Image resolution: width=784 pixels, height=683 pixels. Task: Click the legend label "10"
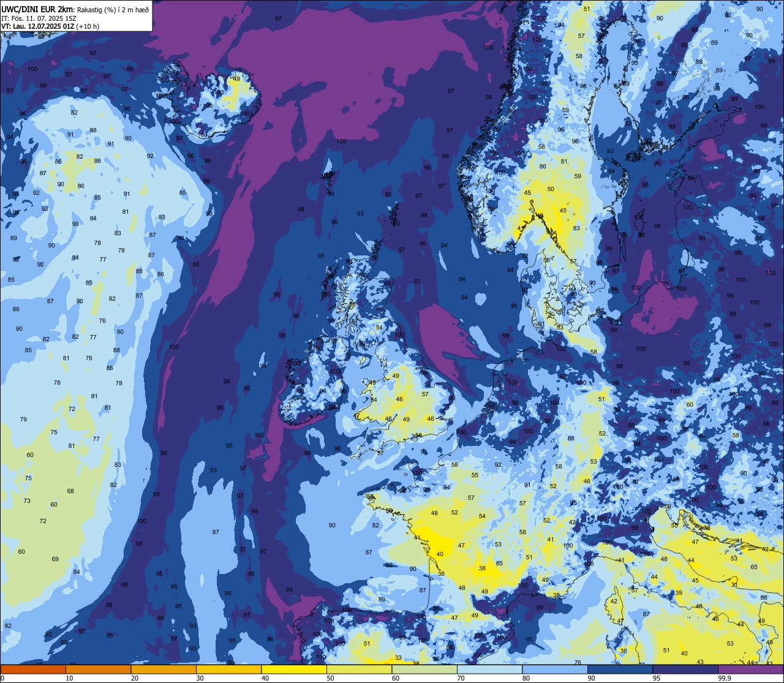tap(69, 678)
